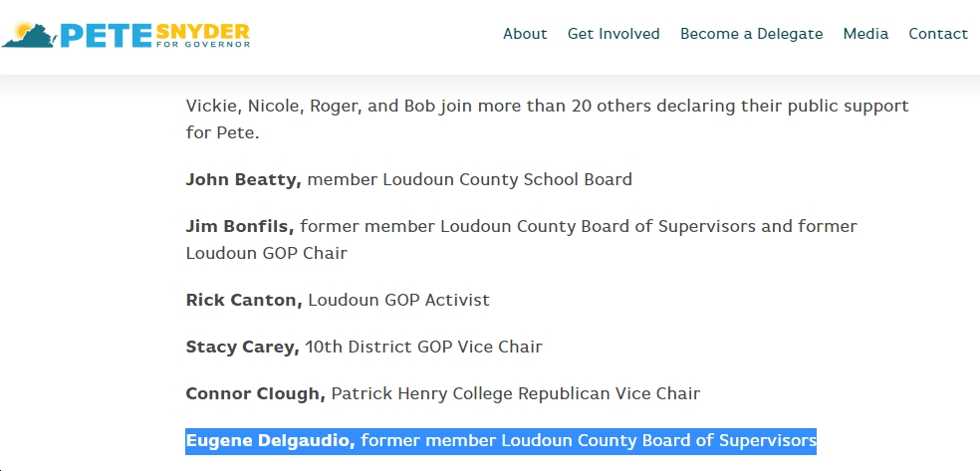Screen dimensions: 980x471
Task: Click the Pete Snyder for Governor logo
Action: pos(125,35)
